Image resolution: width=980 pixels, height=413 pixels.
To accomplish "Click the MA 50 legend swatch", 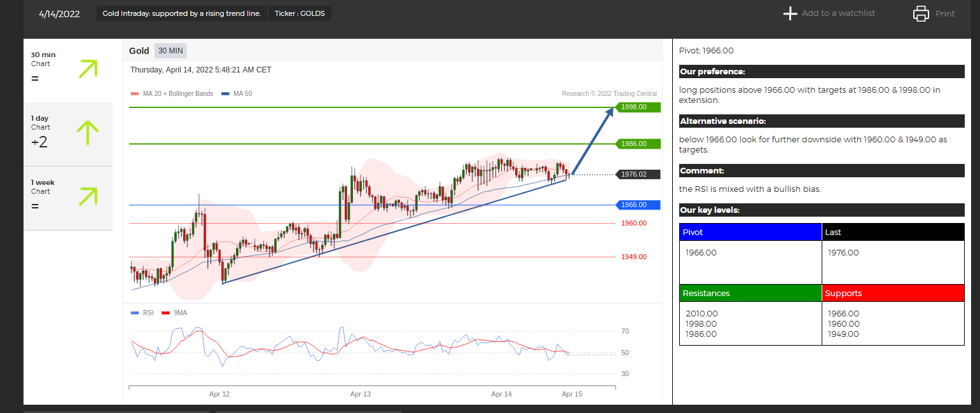I will 225,94.
